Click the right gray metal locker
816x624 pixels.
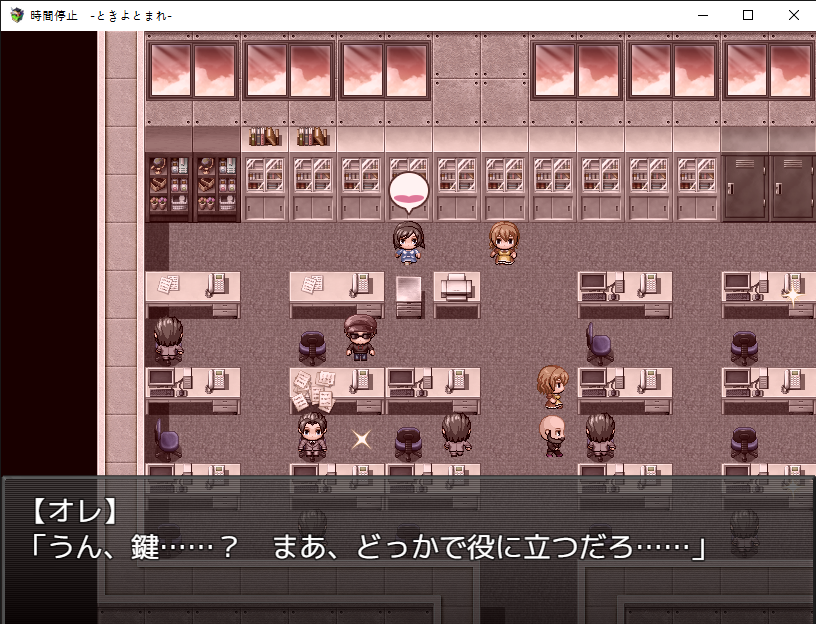[x=793, y=187]
